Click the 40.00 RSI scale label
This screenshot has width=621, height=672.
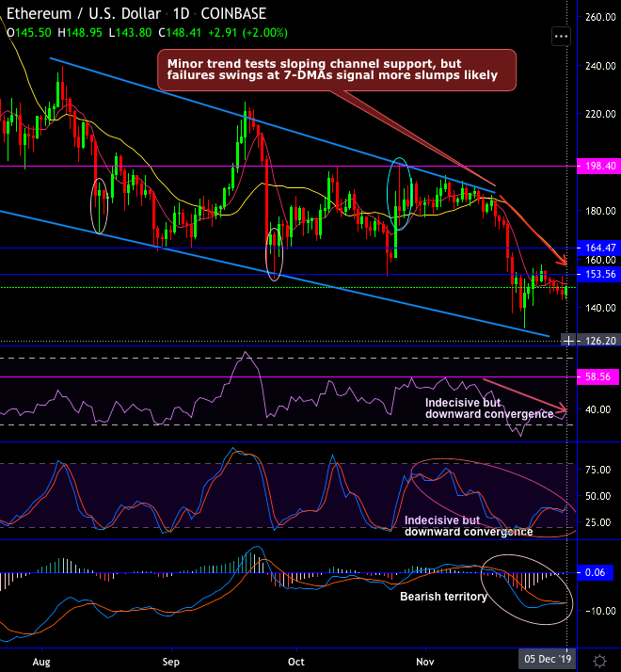pyautogui.click(x=597, y=409)
